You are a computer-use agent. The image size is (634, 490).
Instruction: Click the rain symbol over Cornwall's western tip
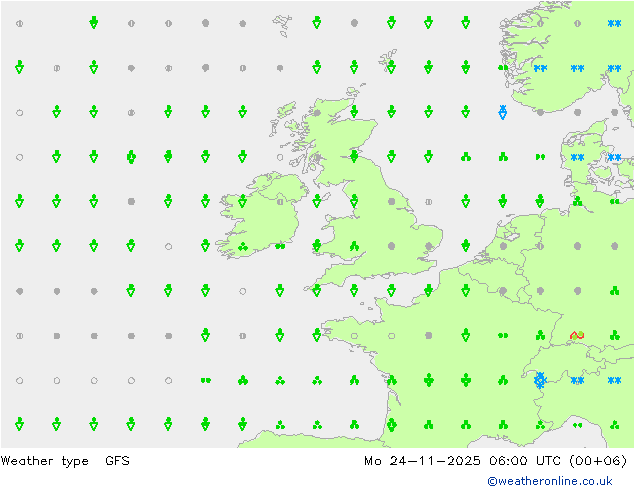(x=317, y=290)
